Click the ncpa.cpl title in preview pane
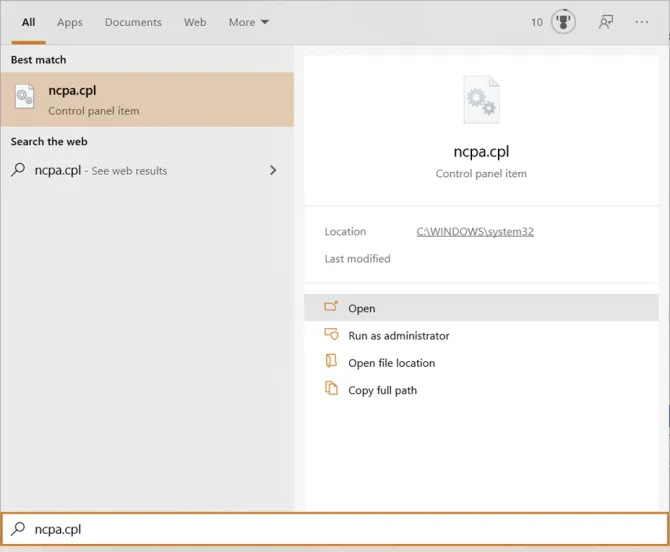The height and width of the screenshot is (552, 670). pos(481,152)
